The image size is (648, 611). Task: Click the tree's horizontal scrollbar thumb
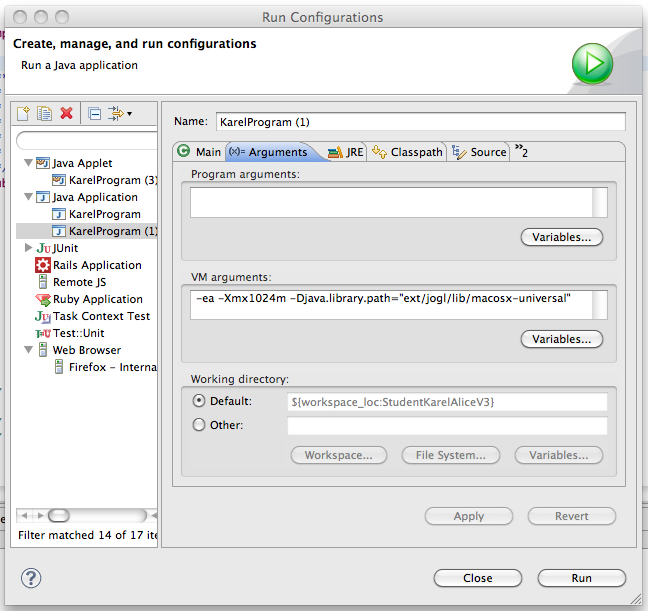59,516
